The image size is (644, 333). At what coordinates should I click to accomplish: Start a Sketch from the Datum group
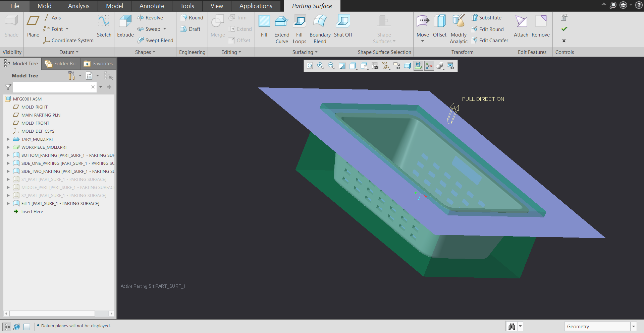pos(104,26)
